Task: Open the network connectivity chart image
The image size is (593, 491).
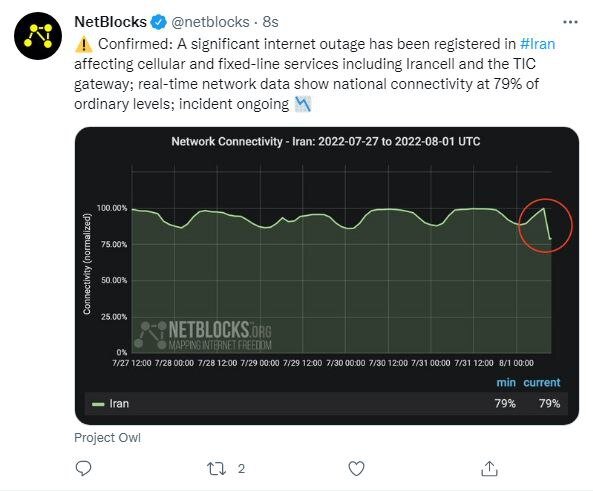Action: pos(327,276)
